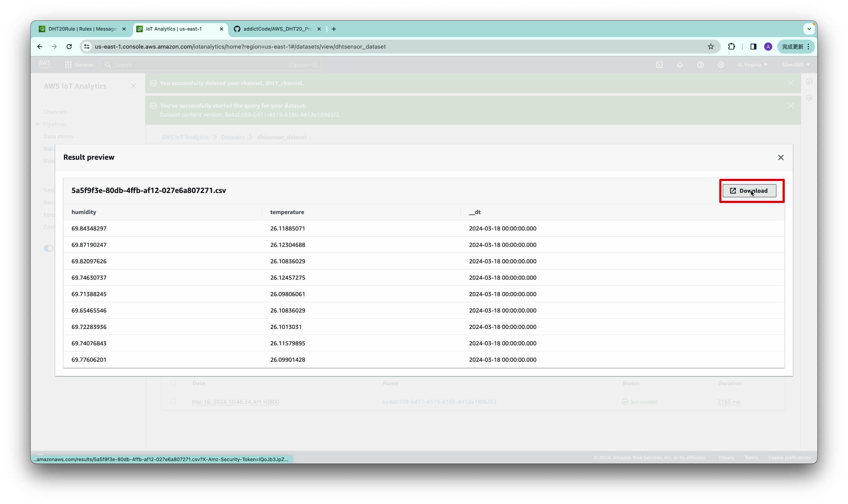Click the __dt column header
Viewport: 848px width, 504px height.
pyautogui.click(x=475, y=212)
